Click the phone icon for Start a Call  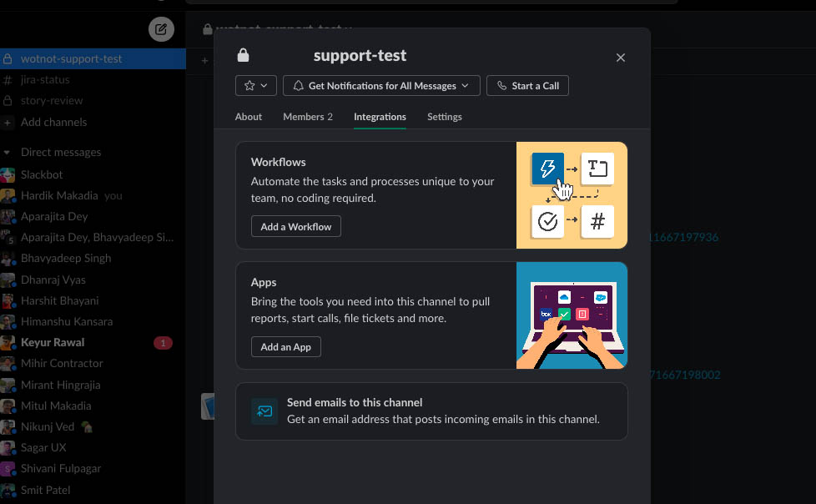(501, 86)
